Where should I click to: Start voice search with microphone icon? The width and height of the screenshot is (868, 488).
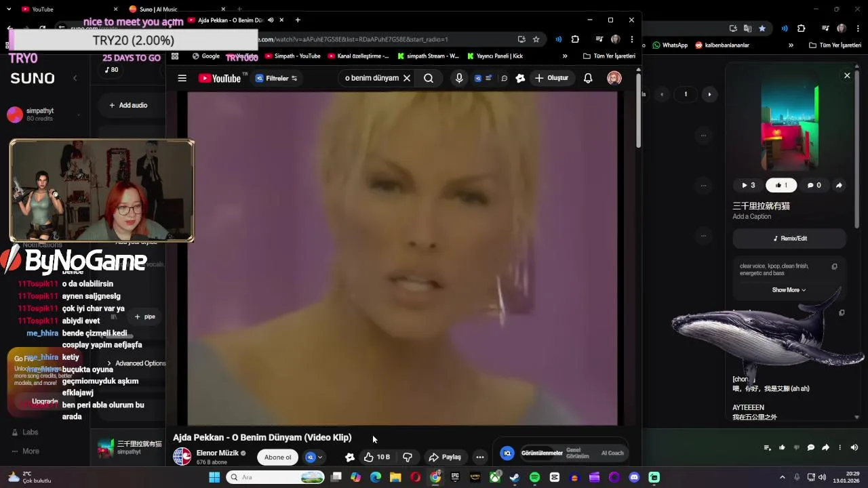(x=459, y=78)
